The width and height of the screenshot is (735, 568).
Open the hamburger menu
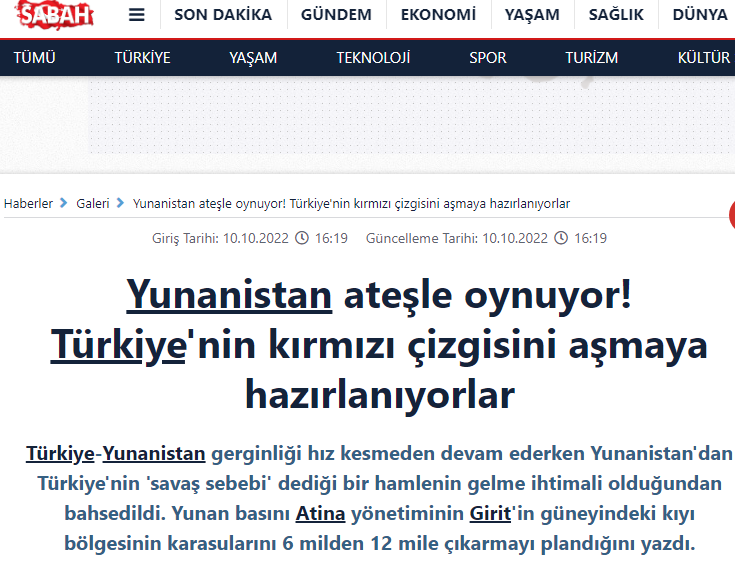(137, 15)
